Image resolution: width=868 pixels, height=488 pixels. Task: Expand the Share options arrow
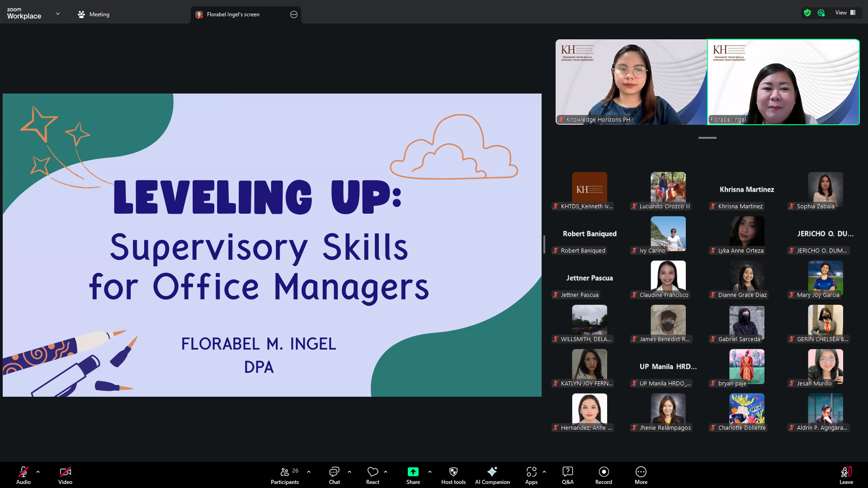click(429, 472)
